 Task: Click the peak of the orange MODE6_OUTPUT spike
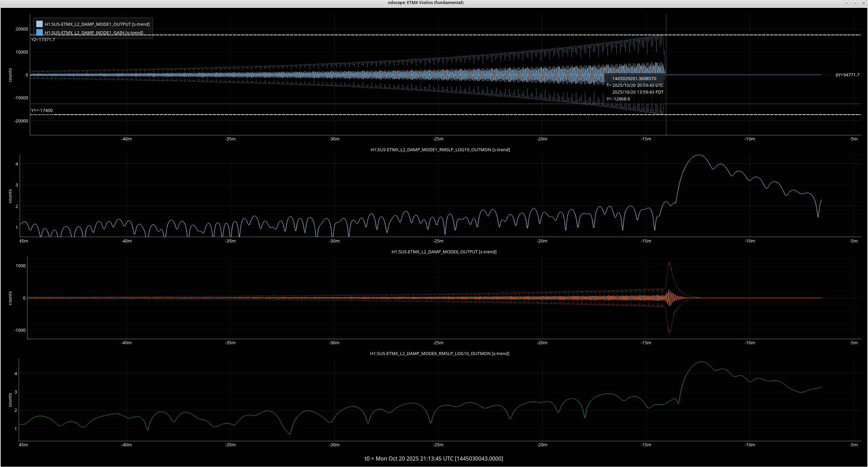tap(669, 262)
